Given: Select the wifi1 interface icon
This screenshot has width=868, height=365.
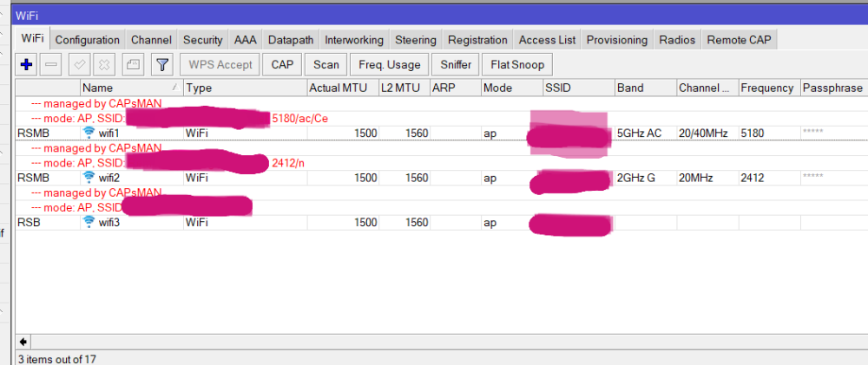Looking at the screenshot, I should (89, 133).
